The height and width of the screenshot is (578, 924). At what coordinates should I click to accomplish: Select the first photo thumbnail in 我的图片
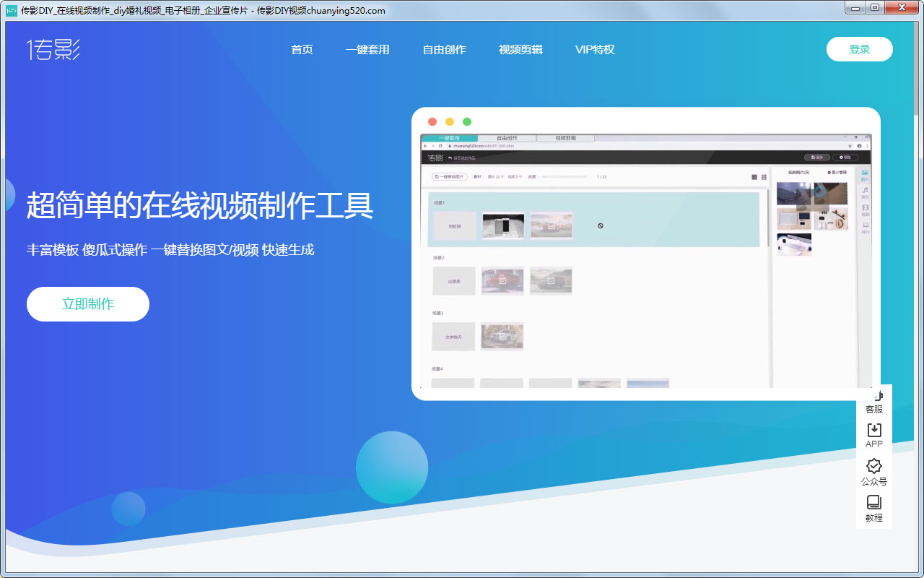point(794,194)
